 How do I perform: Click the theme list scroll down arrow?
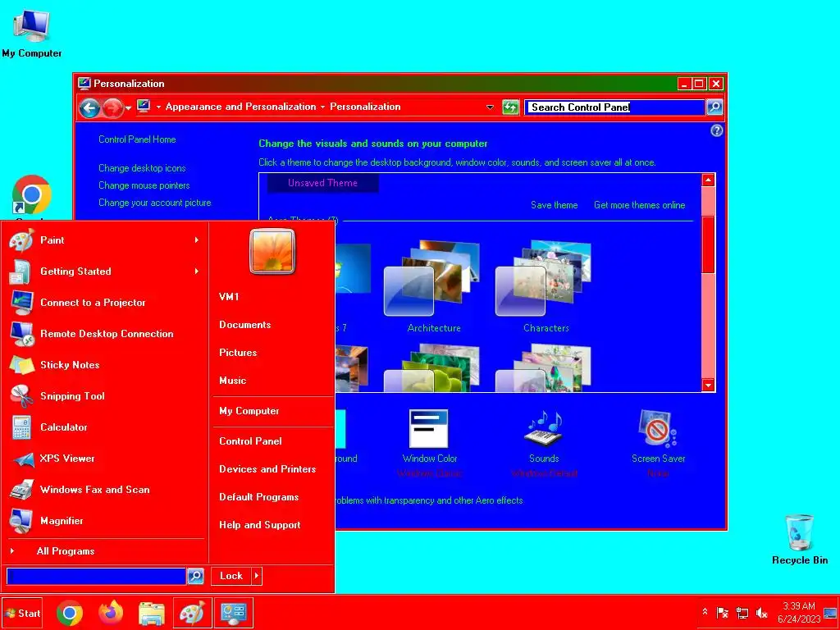click(x=708, y=386)
